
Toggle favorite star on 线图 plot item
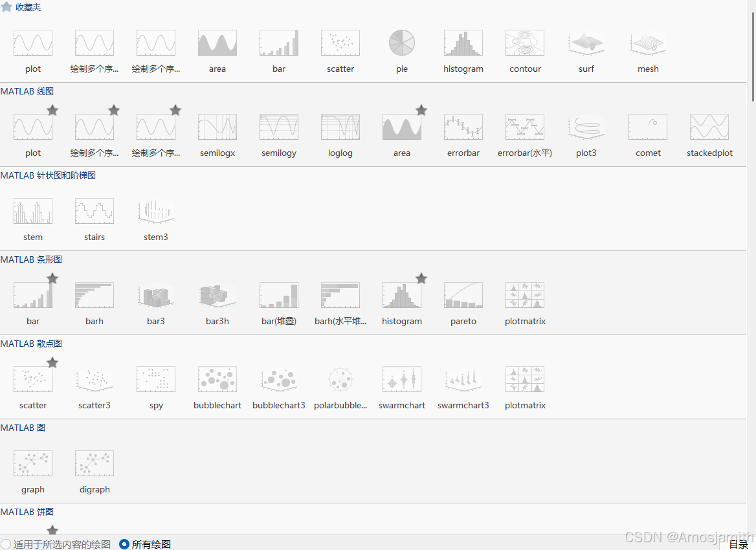pos(52,111)
